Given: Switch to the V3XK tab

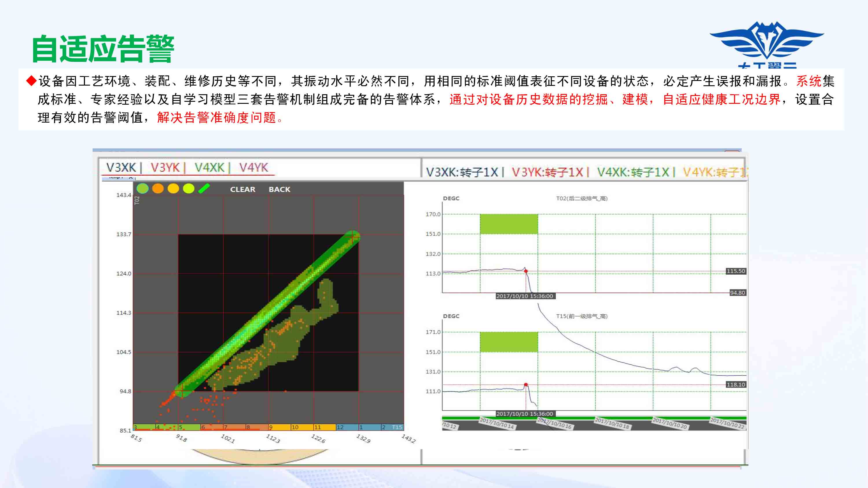Looking at the screenshot, I should coord(121,167).
